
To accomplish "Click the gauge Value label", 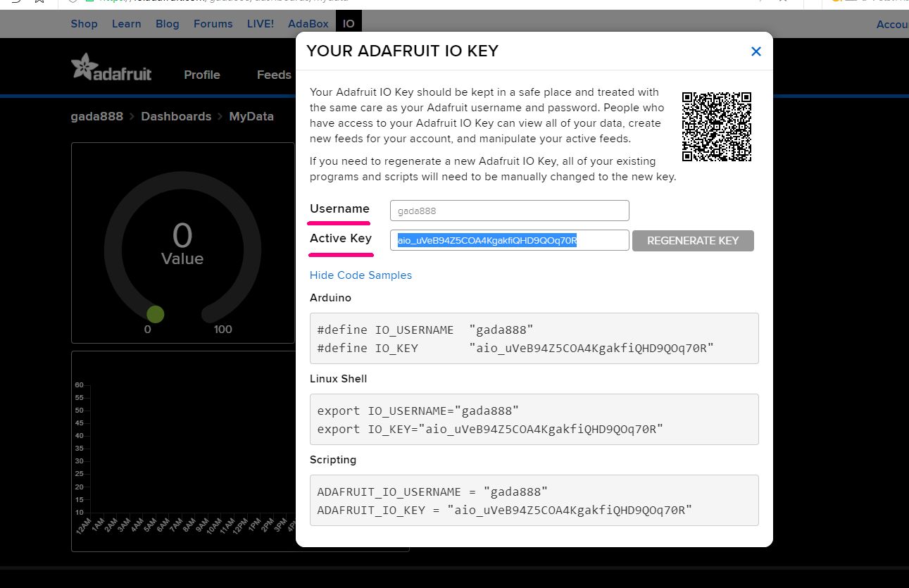I will pyautogui.click(x=182, y=259).
